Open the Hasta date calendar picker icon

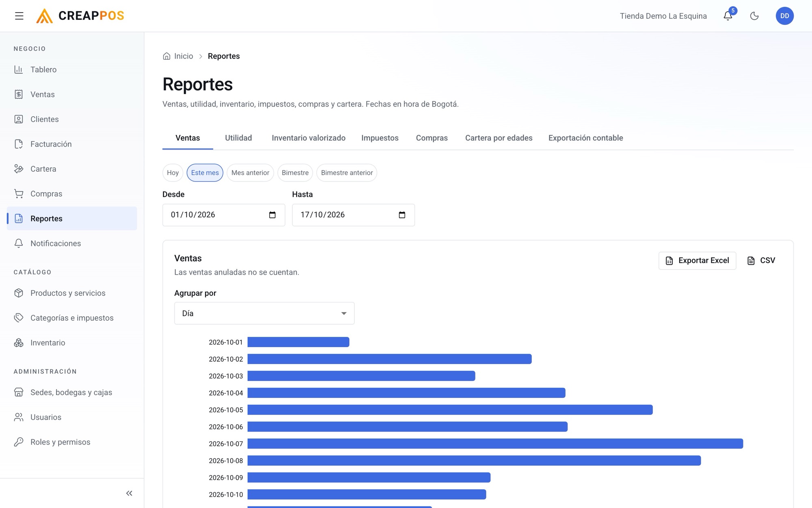click(402, 215)
